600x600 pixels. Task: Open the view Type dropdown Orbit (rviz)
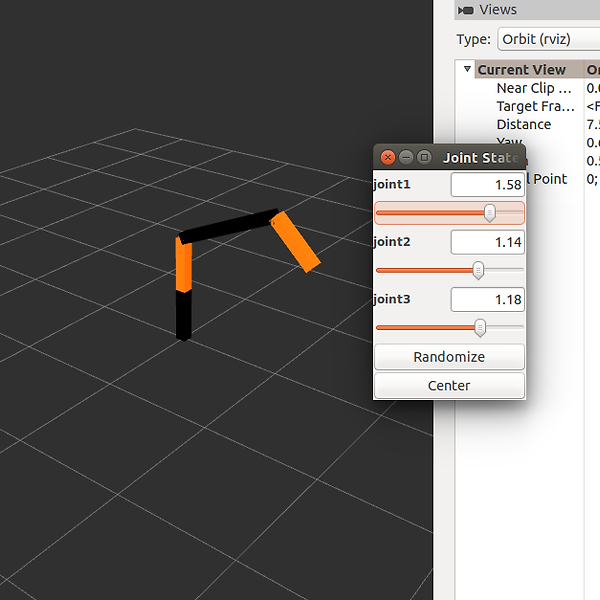pos(548,40)
